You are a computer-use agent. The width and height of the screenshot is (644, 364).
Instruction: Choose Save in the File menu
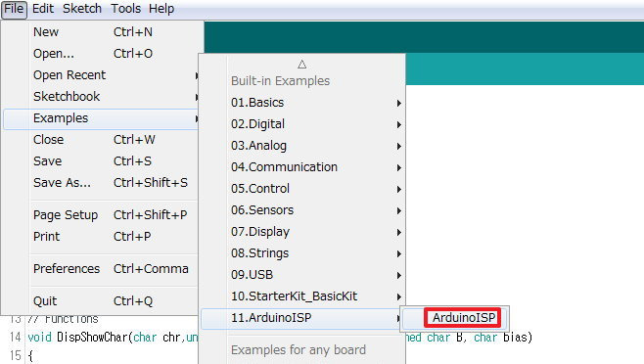101,161
